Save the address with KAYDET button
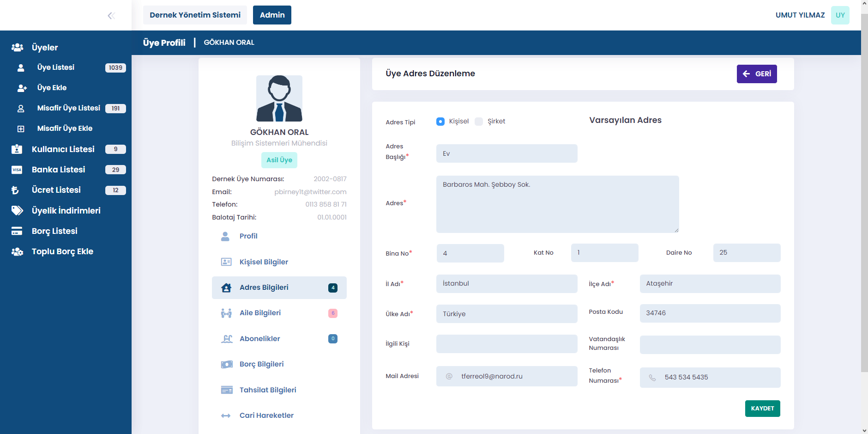Screen dimensions: 868x434 tap(762, 409)
